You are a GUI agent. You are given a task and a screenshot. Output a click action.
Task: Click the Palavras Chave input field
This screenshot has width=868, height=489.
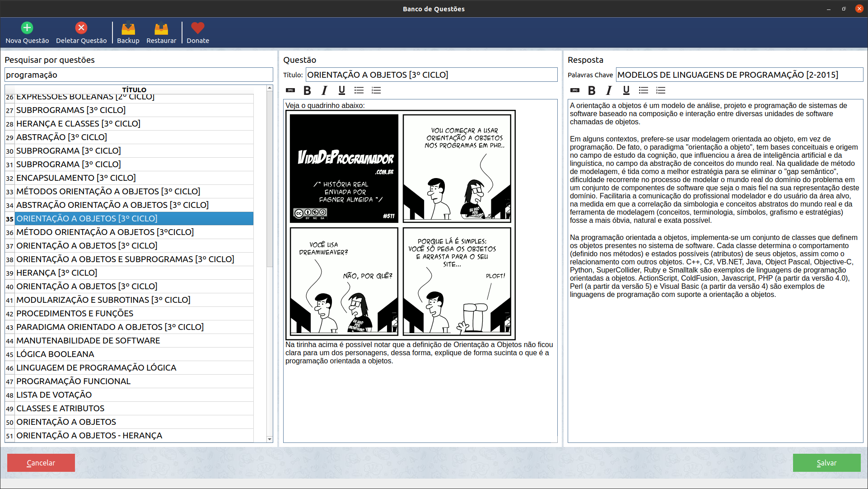pyautogui.click(x=739, y=75)
